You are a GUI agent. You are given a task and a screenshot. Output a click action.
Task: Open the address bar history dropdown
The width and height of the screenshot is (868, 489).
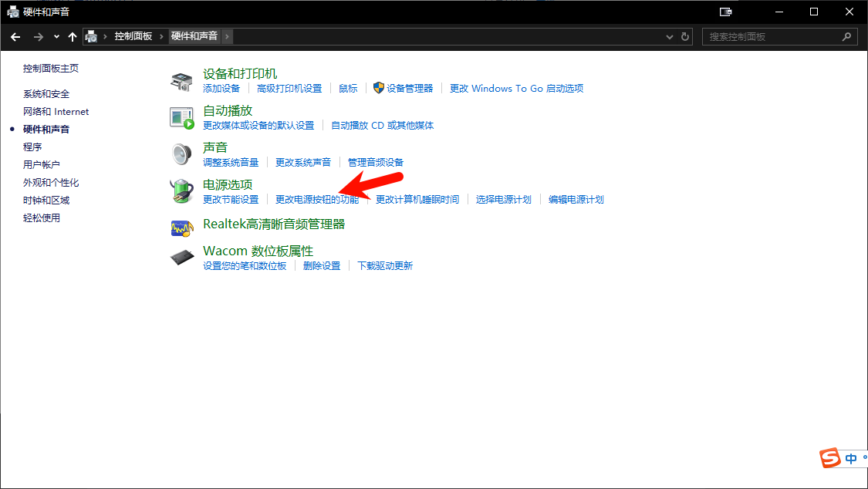pos(669,37)
